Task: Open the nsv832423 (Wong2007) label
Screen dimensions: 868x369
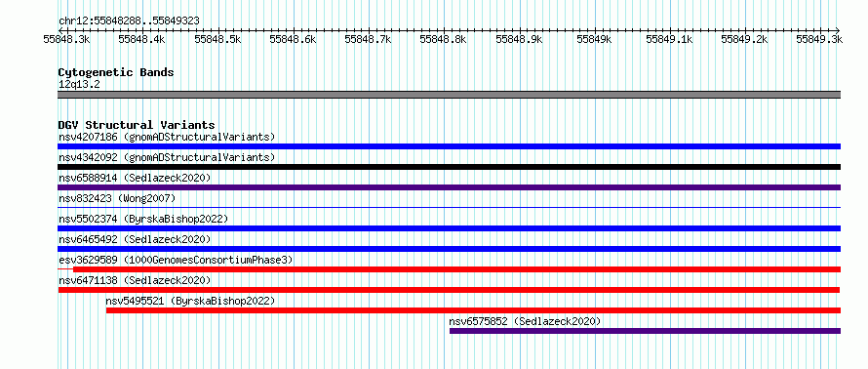Action: [x=116, y=198]
